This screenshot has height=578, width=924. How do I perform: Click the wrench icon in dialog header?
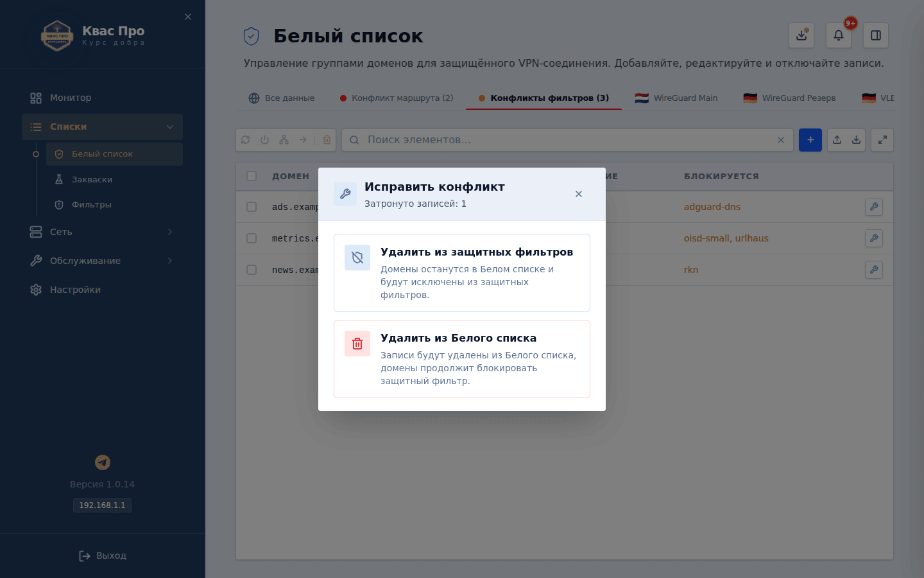tap(345, 194)
